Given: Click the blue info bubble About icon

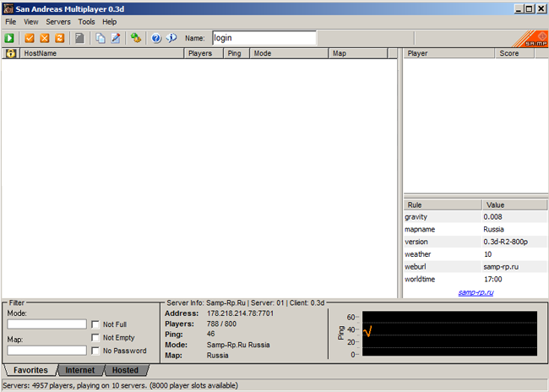Looking at the screenshot, I should 171,38.
